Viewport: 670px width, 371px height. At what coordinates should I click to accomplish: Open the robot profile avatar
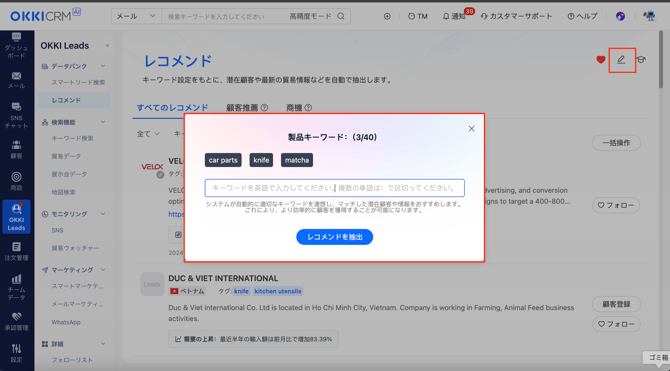649,16
